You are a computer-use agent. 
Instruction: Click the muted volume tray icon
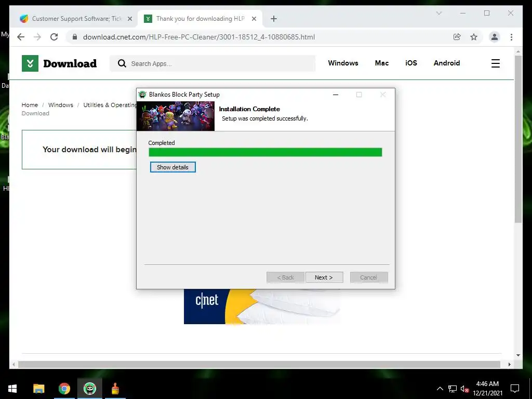465,389
